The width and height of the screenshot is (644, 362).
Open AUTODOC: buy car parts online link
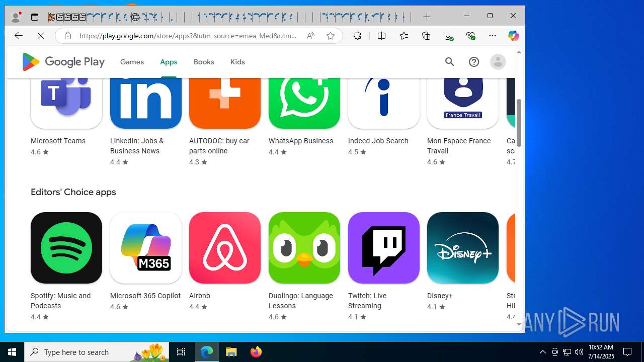(219, 146)
